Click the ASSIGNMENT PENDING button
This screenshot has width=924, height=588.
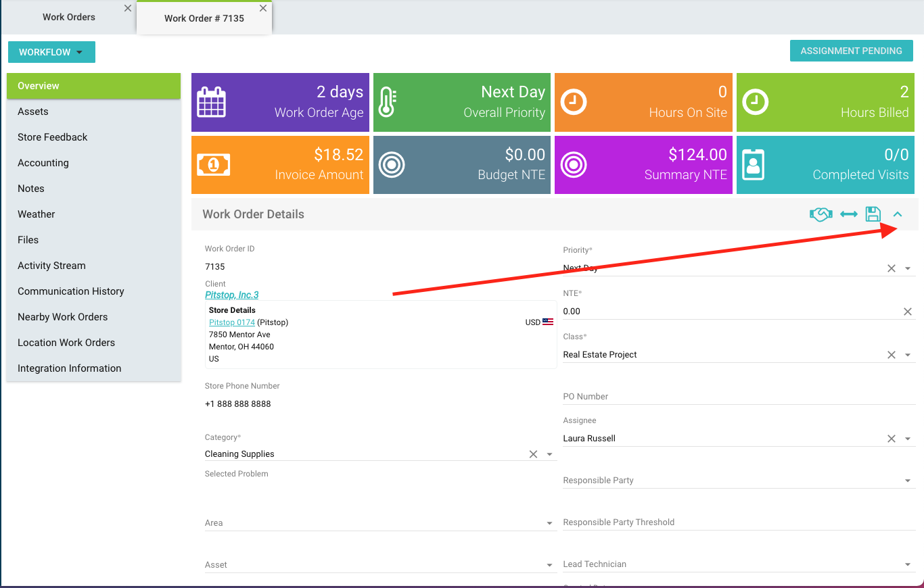(851, 51)
